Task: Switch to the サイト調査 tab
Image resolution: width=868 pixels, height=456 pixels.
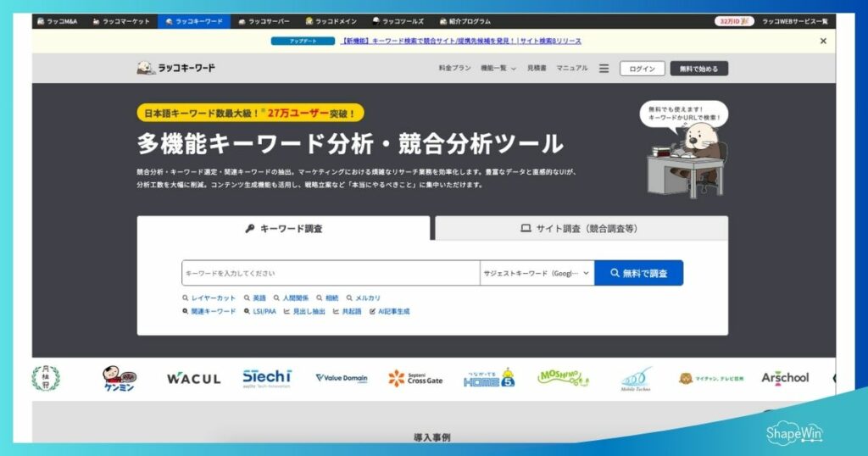Action: pyautogui.click(x=581, y=228)
